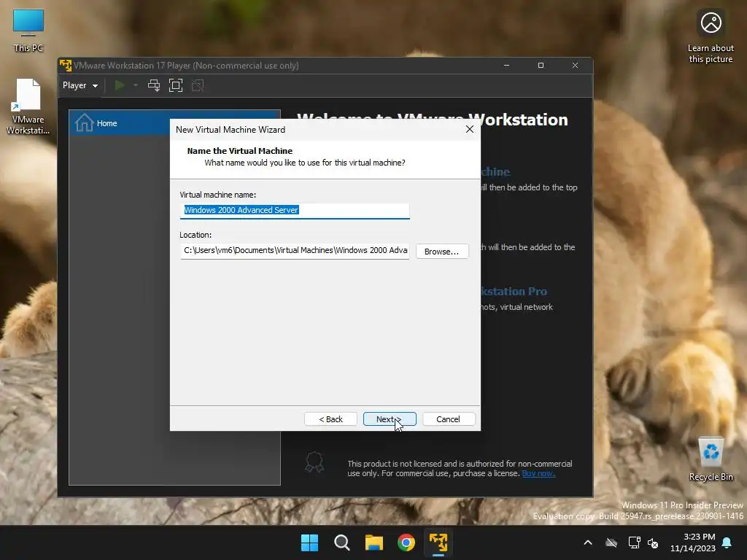Screen dimensions: 747x560
Task: Open taskbar Search
Action: (x=342, y=542)
